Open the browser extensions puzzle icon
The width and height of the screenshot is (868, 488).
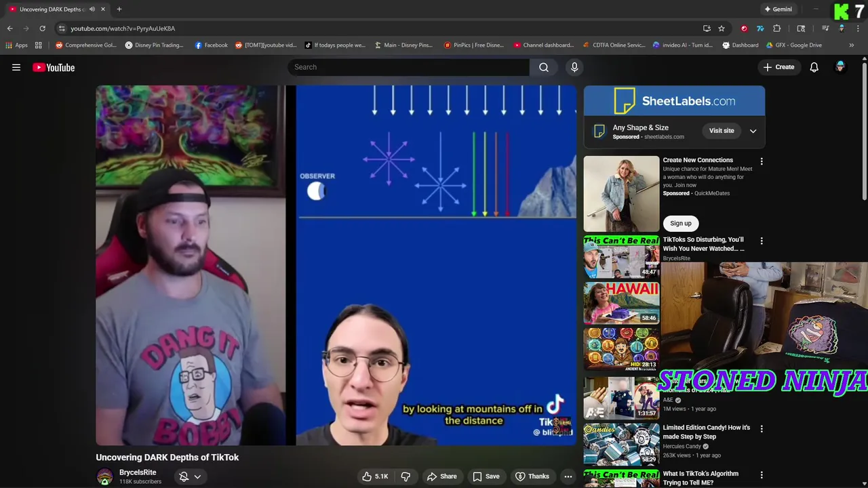[776, 28]
